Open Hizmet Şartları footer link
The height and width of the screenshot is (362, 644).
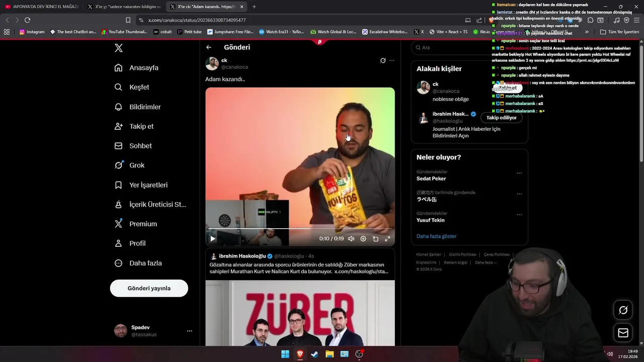coord(429,254)
